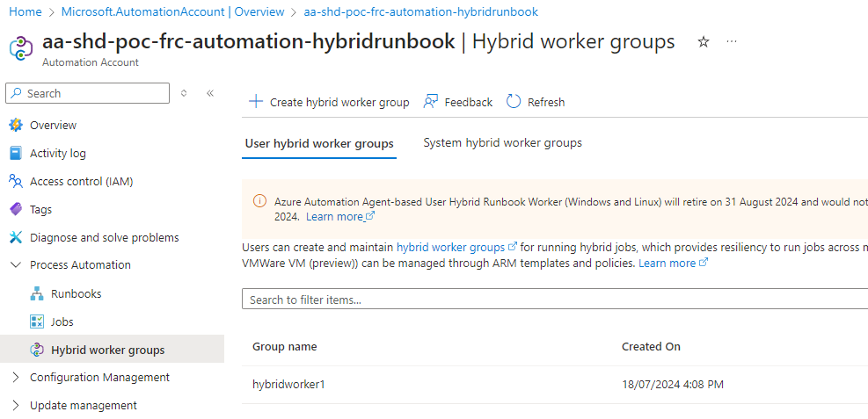
Task: Open the hybrid worker groups documentation link
Action: click(456, 247)
